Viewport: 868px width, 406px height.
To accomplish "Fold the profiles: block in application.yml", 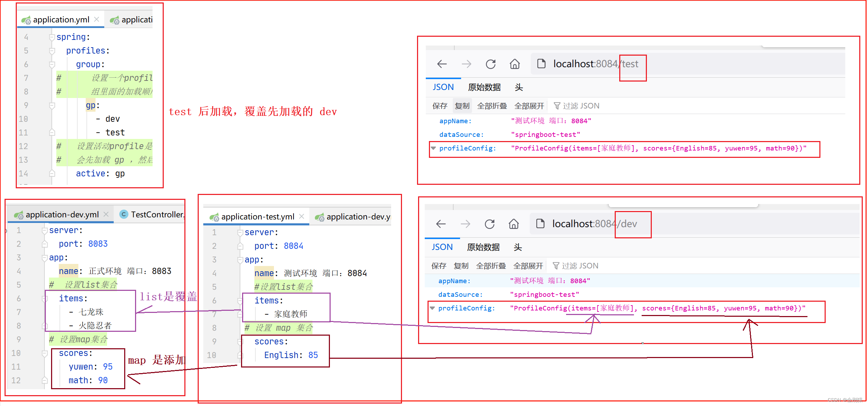I will [x=52, y=51].
